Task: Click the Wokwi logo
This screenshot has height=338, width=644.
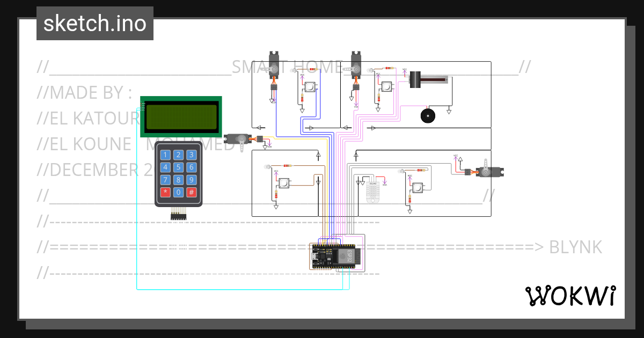Action: [x=572, y=295]
